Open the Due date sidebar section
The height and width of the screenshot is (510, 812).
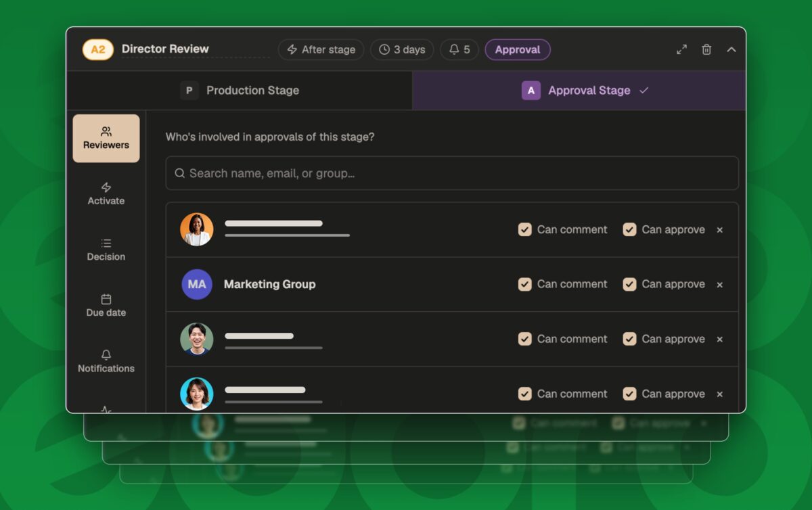click(106, 306)
